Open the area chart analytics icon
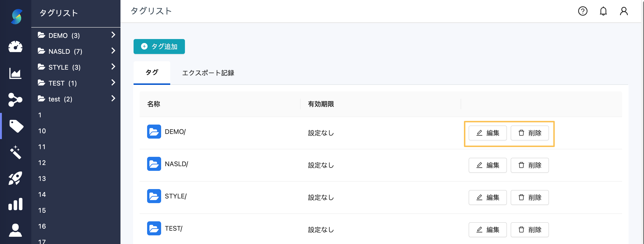 pos(15,73)
